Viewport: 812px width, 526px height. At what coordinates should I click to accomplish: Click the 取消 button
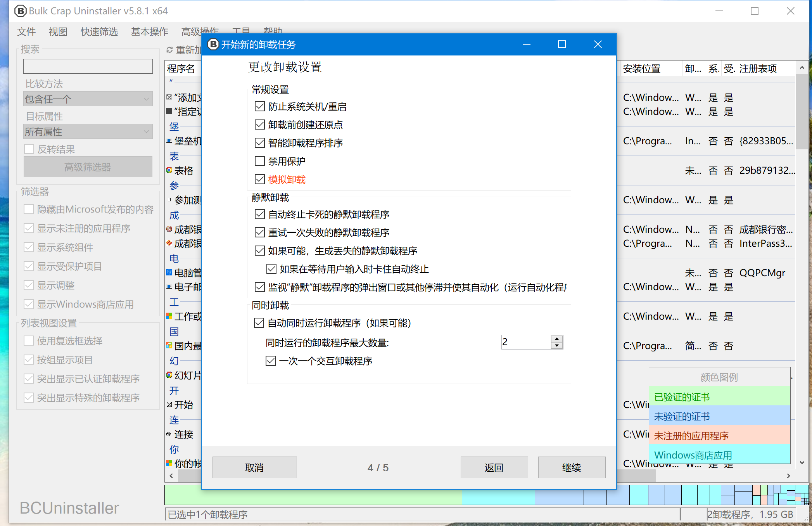tap(254, 467)
